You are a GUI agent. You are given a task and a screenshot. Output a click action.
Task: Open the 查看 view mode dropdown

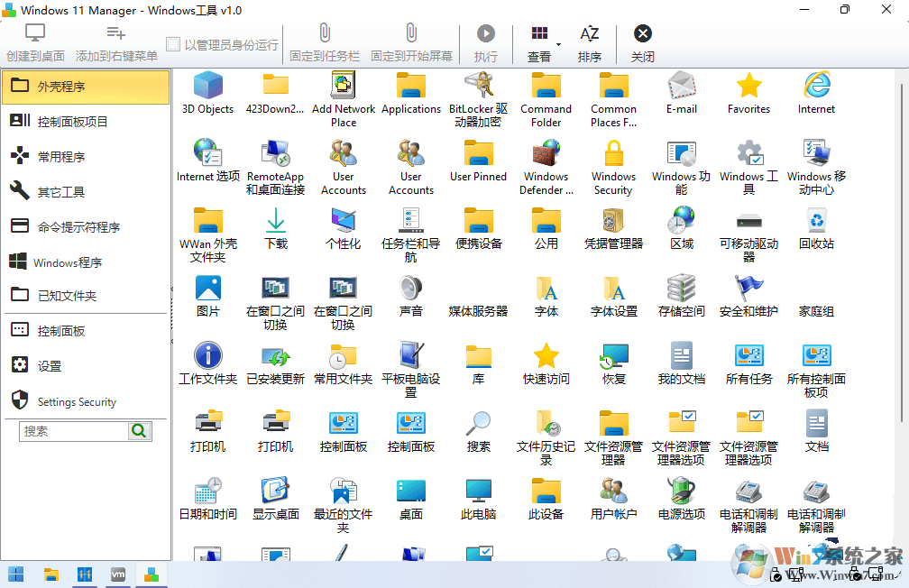coord(539,41)
